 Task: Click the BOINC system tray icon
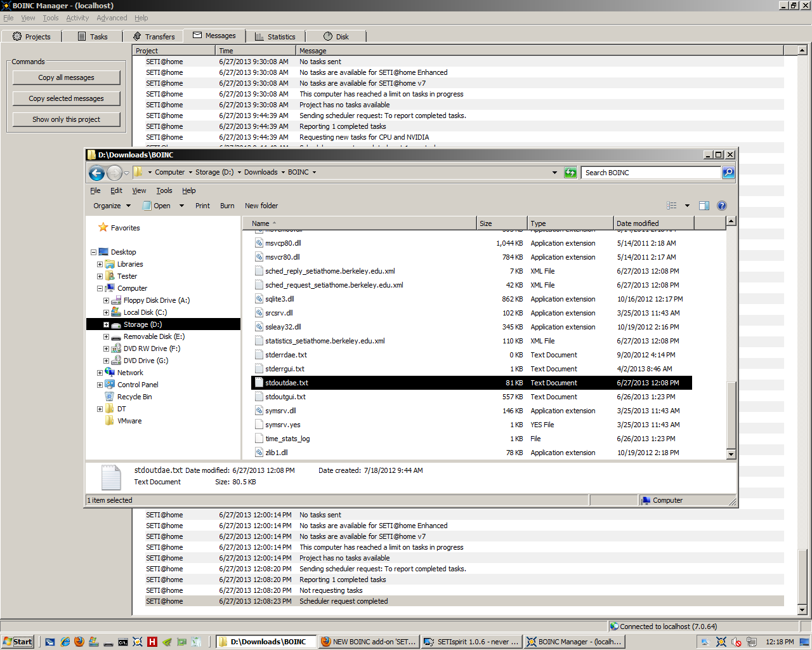point(721,642)
